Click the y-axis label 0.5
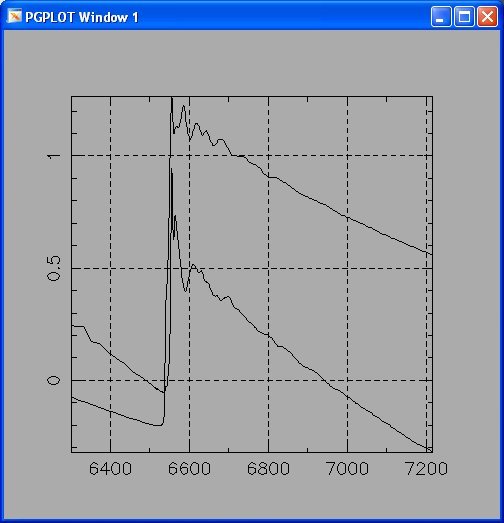 click(54, 269)
